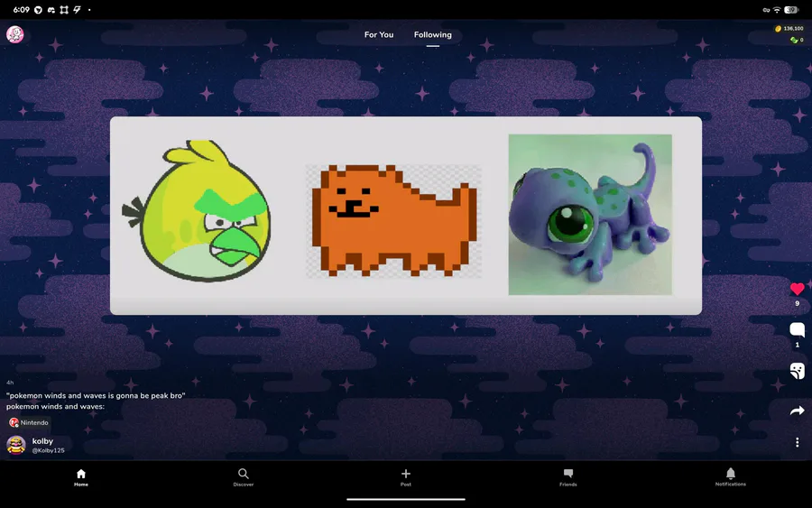Open Discover search in bottom navigation
812x508 pixels.
coord(244,477)
